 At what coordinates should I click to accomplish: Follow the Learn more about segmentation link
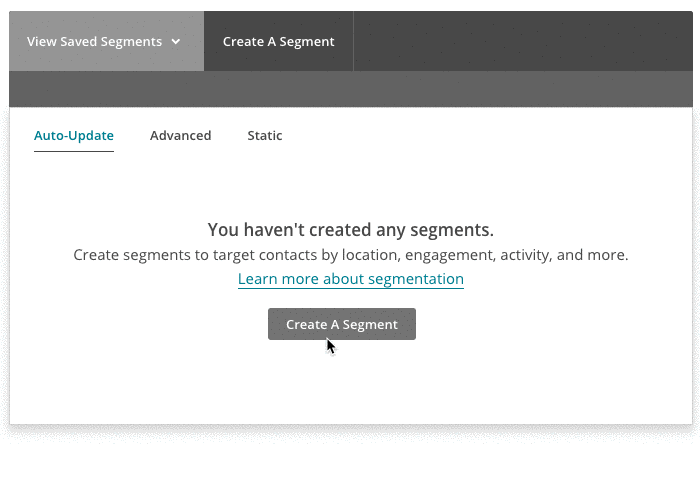(351, 279)
